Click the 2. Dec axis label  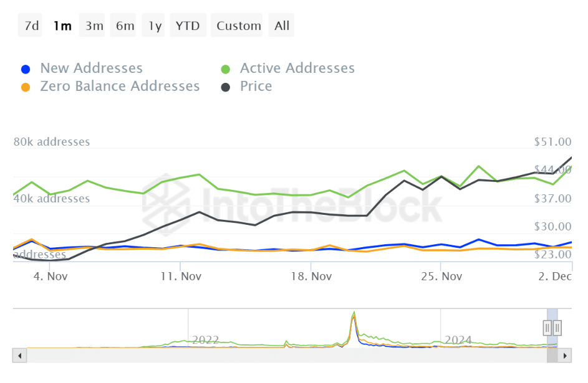coord(555,277)
